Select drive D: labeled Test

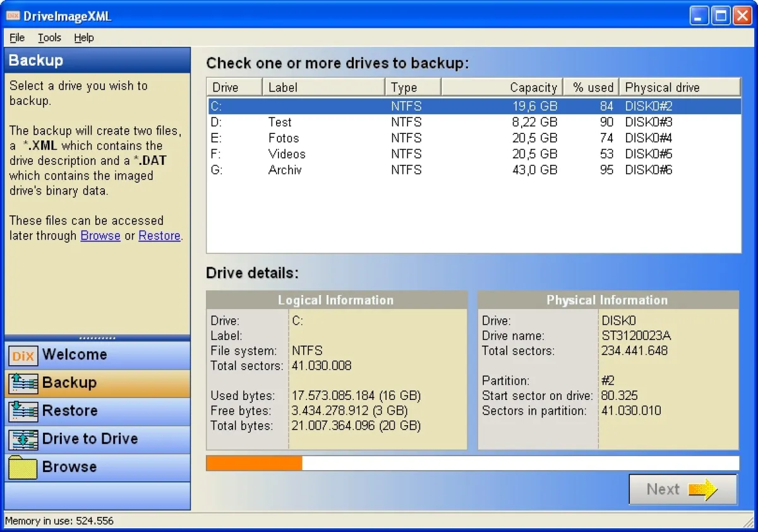(280, 123)
